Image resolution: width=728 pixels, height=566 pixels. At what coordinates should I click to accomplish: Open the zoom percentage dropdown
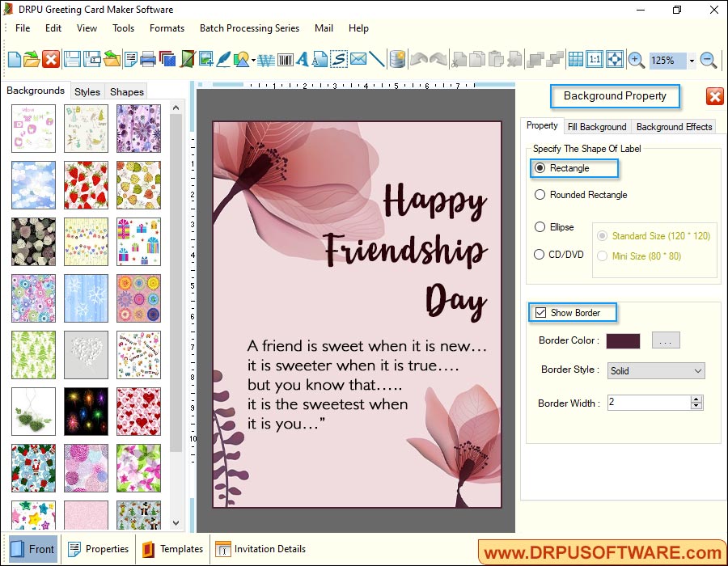point(691,60)
